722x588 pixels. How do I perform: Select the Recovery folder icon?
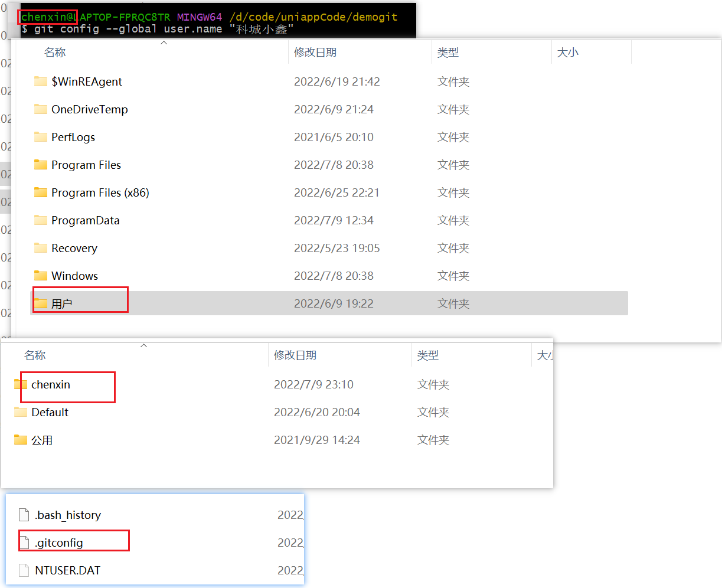pos(41,248)
